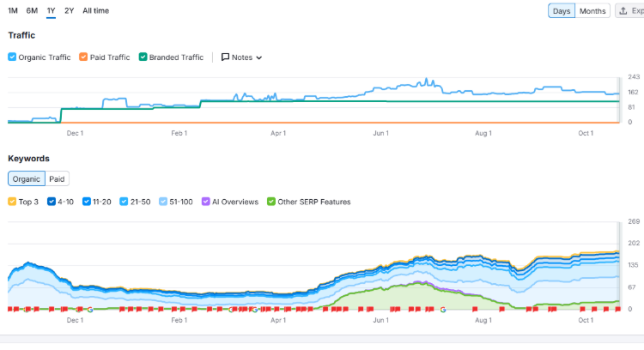Click the Export button with upload icon
The image size is (644, 350).
coord(629,10)
